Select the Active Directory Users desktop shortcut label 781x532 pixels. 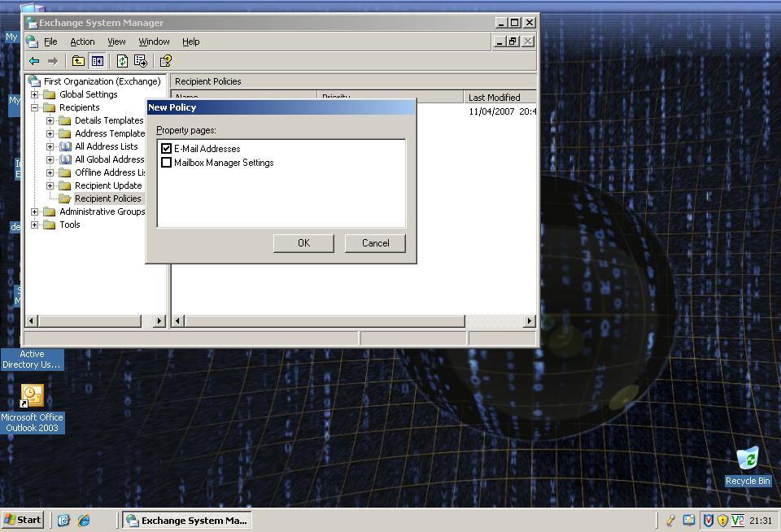[32, 360]
